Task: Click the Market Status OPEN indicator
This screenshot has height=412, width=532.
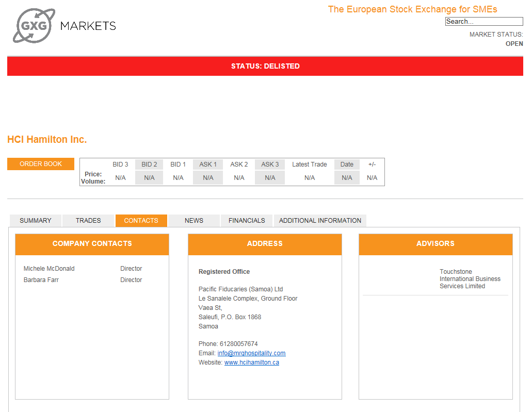Action: click(514, 44)
